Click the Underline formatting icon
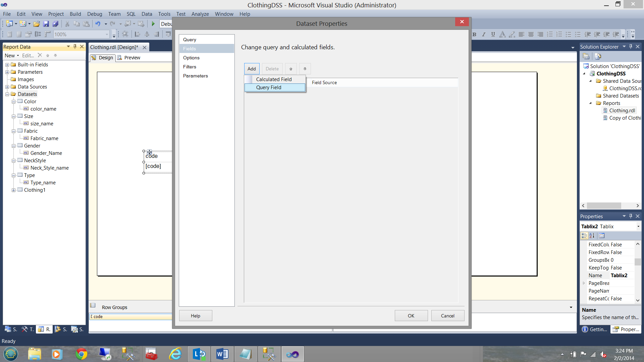Screen dimensions: 644x362 (x=493, y=34)
